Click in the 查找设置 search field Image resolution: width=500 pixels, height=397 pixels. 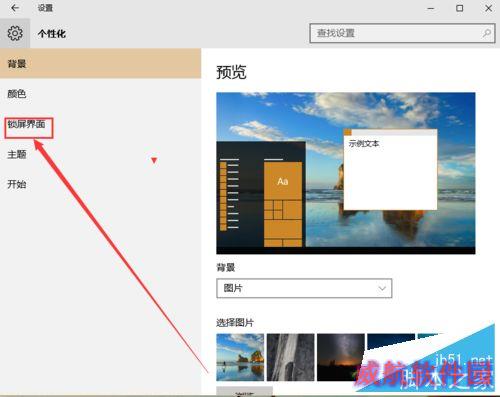[x=402, y=33]
